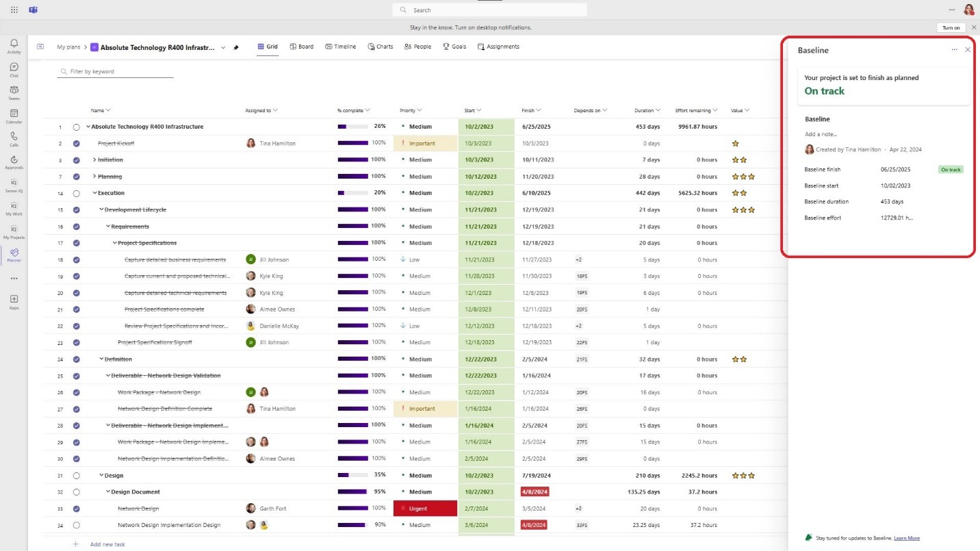Show more apps via sidebar ellipsis
980x551 pixels.
(x=14, y=279)
